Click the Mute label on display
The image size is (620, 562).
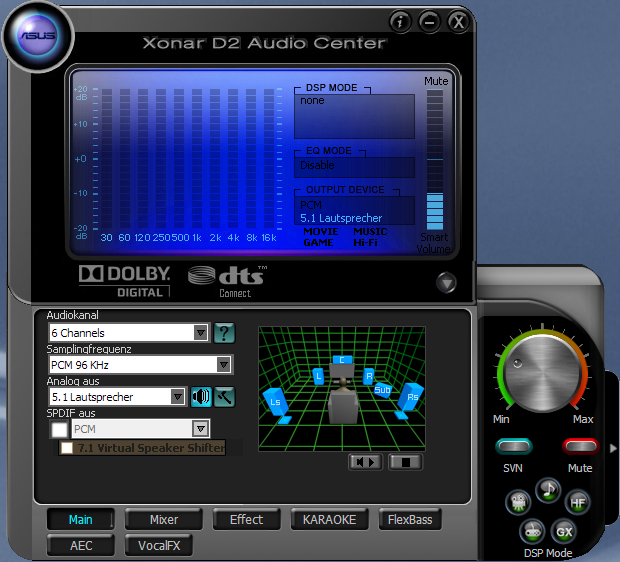click(436, 81)
